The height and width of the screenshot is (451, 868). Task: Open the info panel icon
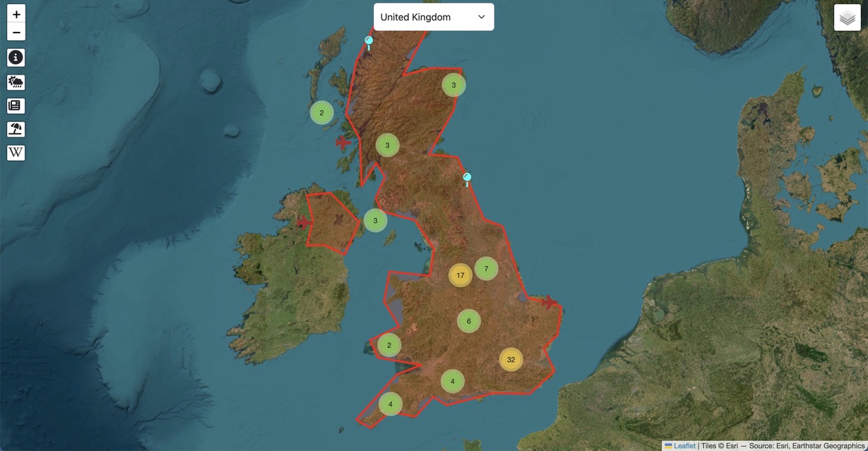point(16,57)
